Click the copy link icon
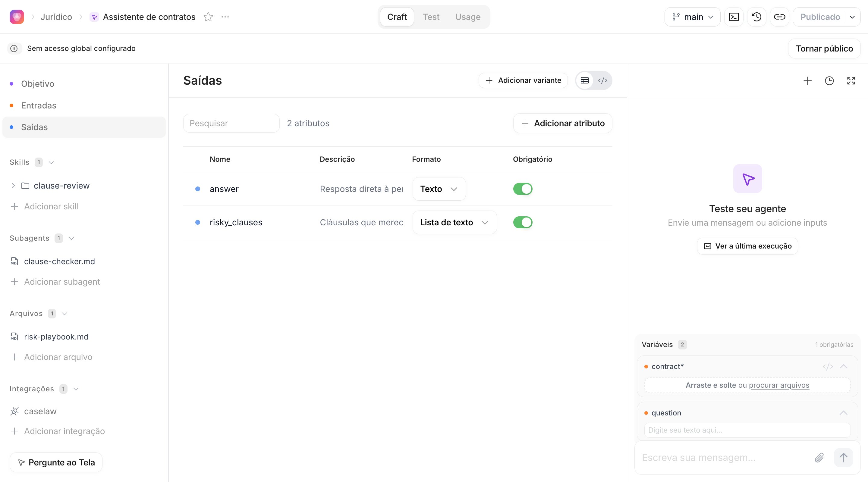This screenshot has height=482, width=868. pos(779,17)
